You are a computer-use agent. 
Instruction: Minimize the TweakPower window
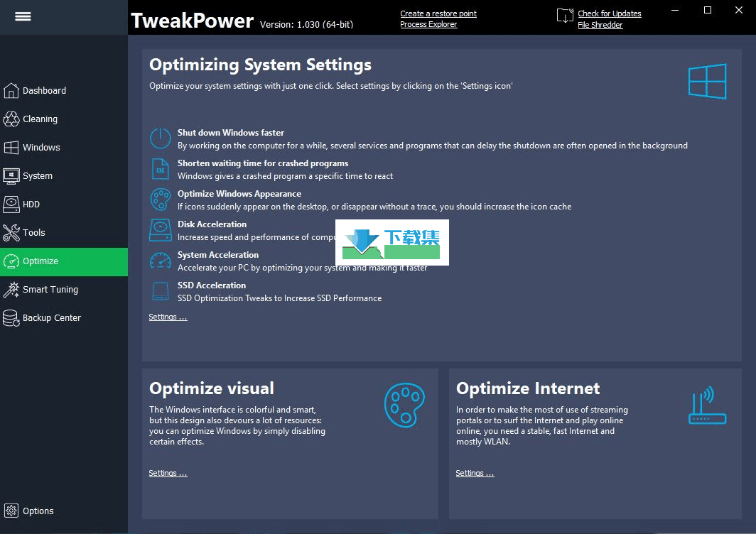pos(675,10)
